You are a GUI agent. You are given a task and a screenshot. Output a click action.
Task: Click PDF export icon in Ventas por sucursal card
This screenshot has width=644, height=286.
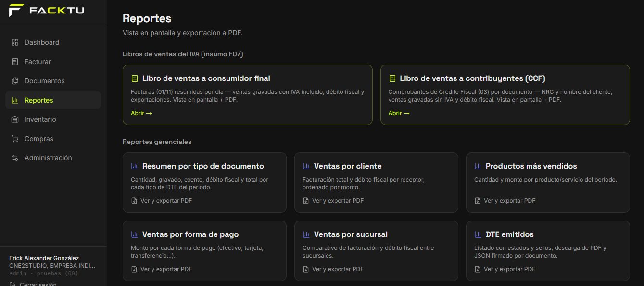306,269
